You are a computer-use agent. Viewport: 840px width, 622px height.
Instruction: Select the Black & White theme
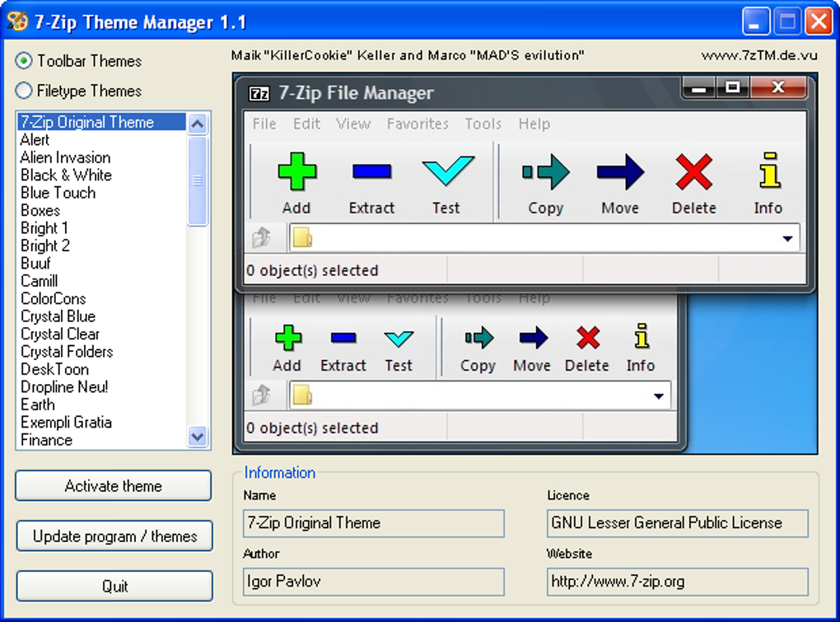(102, 175)
